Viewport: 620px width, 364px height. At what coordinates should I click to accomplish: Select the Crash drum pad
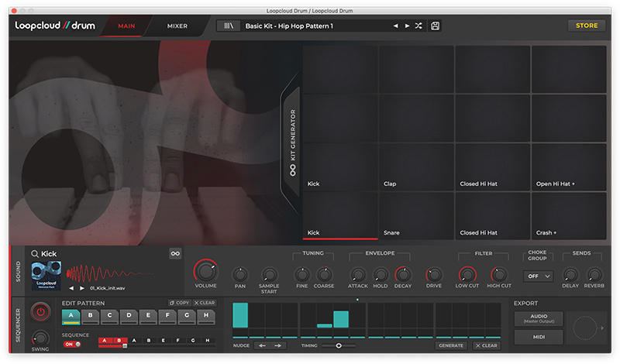[x=569, y=216]
